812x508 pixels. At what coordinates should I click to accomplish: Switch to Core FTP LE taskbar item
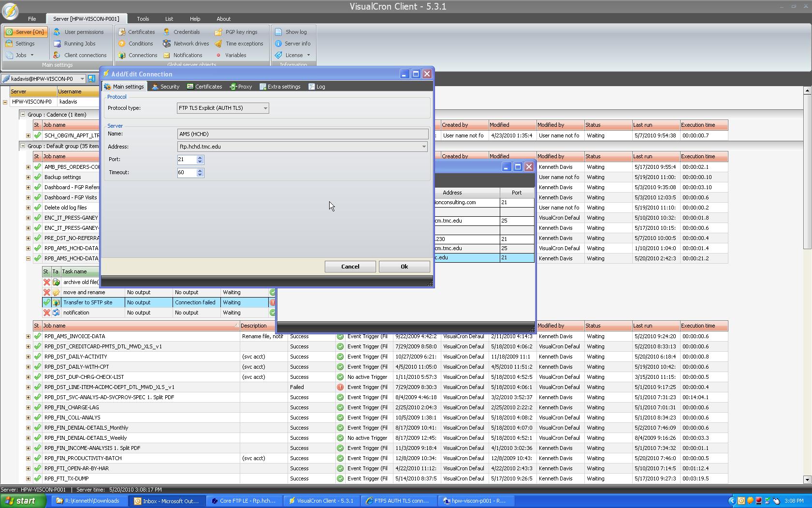(244, 501)
